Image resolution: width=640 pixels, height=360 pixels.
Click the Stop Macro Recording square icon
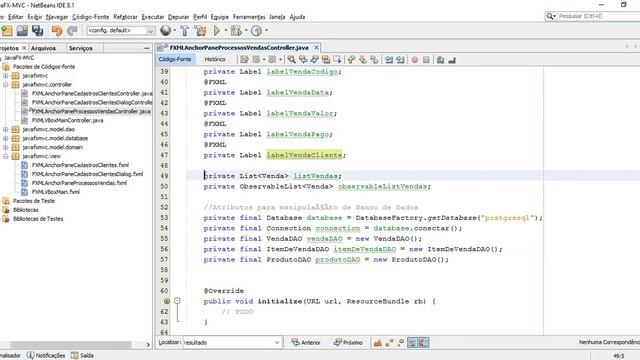426,60
